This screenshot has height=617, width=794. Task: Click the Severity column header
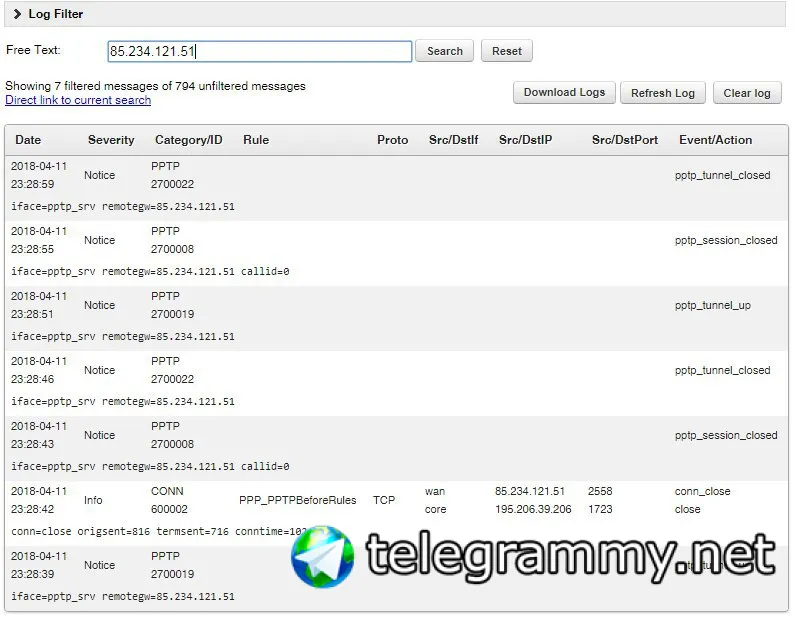point(111,140)
